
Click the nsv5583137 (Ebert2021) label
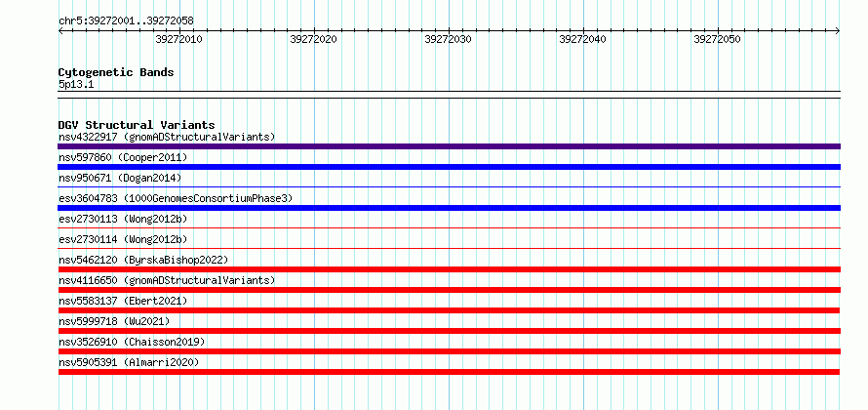(x=123, y=301)
